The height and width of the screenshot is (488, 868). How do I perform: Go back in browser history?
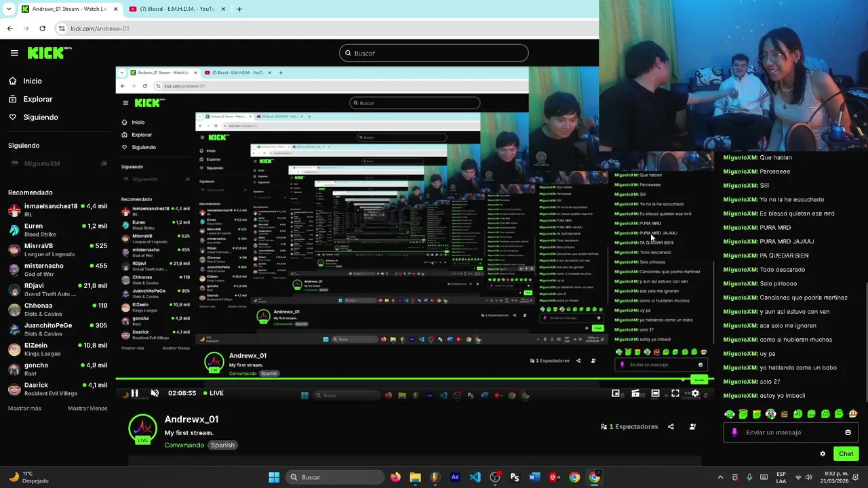[9, 28]
